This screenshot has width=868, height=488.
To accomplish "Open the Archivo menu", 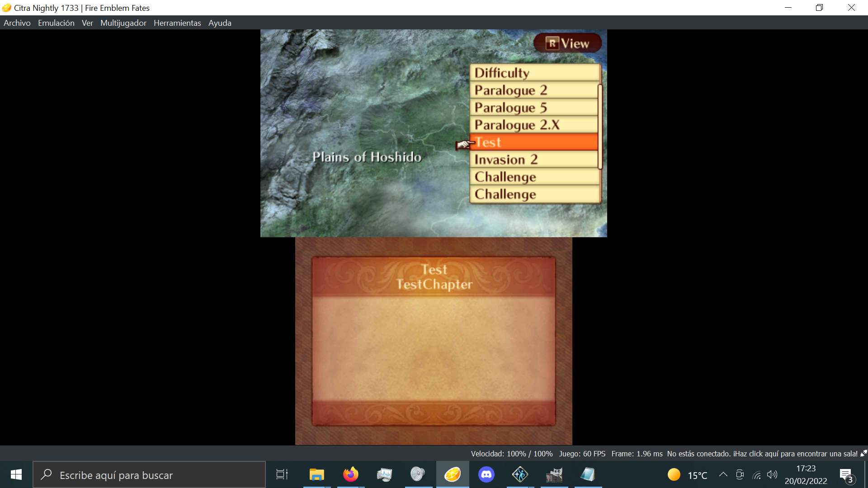I will click(x=17, y=23).
